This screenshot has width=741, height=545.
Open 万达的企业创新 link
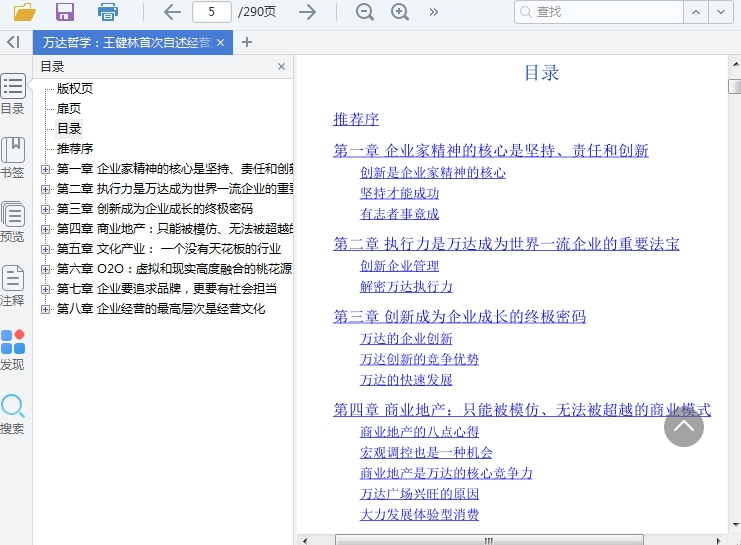pyautogui.click(x=406, y=338)
